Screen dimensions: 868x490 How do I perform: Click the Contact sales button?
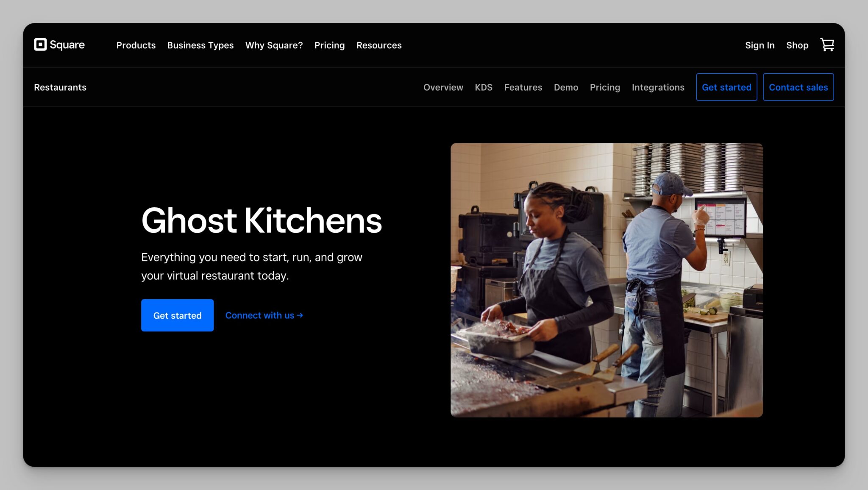tap(798, 87)
